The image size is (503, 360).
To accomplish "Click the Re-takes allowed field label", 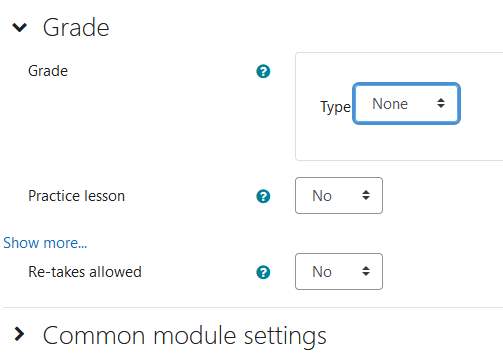I will [x=85, y=272].
